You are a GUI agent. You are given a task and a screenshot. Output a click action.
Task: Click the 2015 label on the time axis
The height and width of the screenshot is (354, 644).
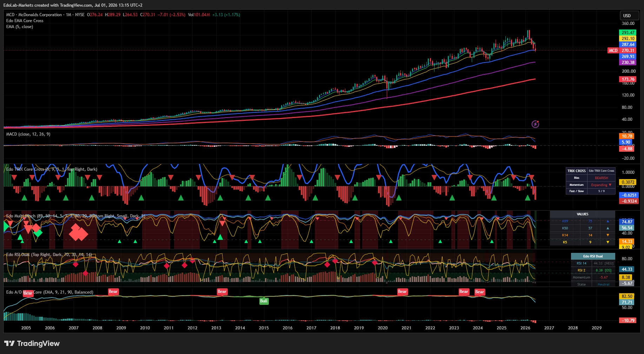[264, 328]
